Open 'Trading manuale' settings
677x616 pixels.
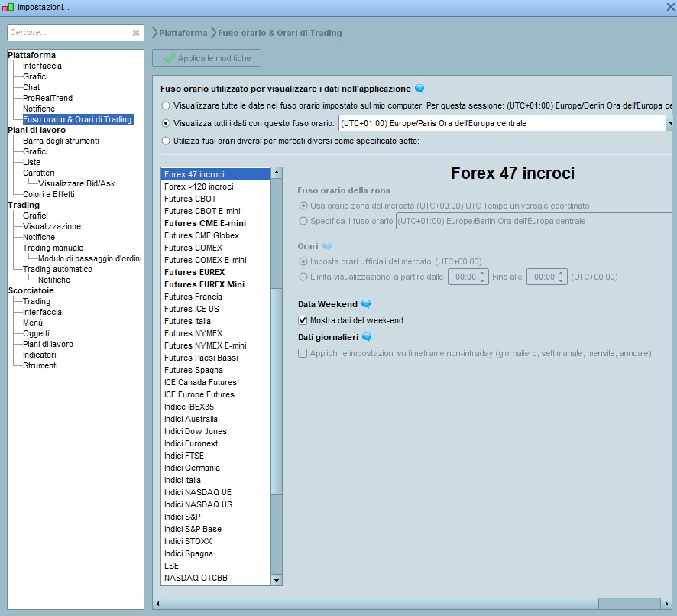(x=53, y=248)
